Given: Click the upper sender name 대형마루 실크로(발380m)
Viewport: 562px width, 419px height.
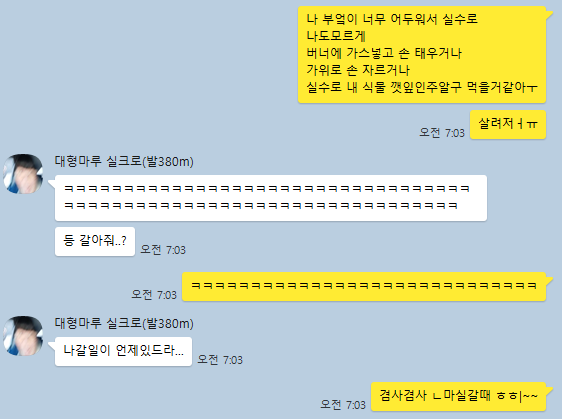Looking at the screenshot, I should click(x=124, y=161).
